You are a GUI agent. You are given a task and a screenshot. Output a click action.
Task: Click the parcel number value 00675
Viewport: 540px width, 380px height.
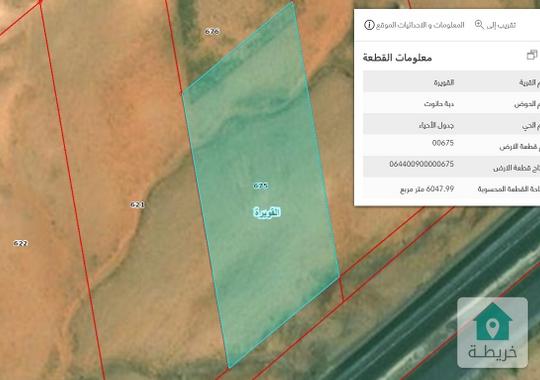[x=443, y=143]
